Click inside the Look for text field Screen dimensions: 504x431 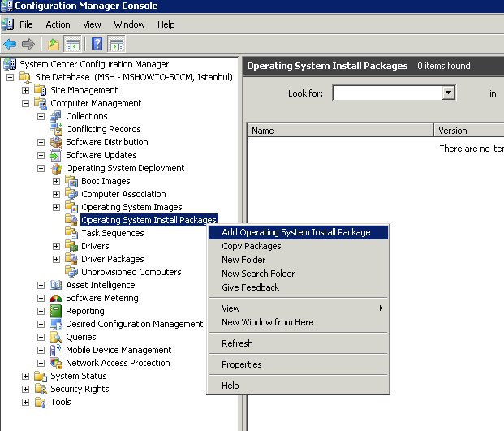tap(388, 93)
